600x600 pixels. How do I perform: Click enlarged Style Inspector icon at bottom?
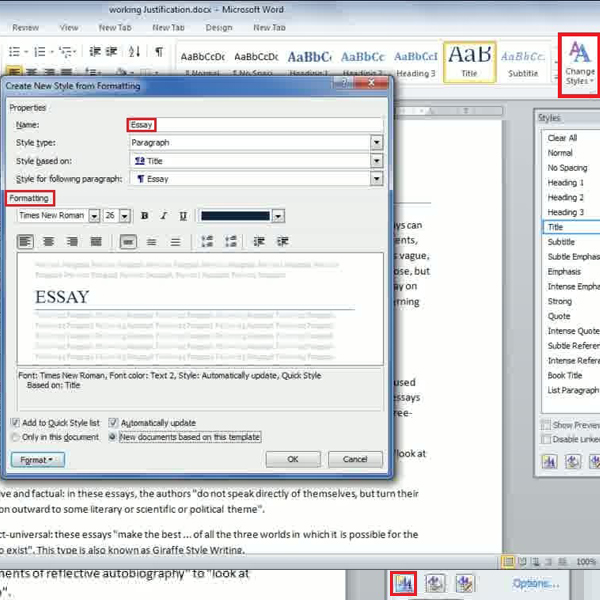click(x=435, y=584)
